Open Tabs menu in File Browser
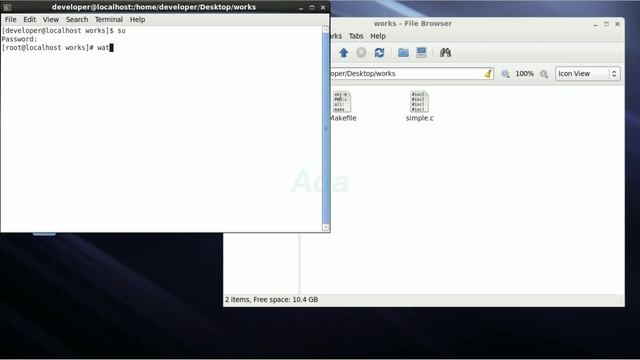Screen dimensions: 640x360 (356, 36)
